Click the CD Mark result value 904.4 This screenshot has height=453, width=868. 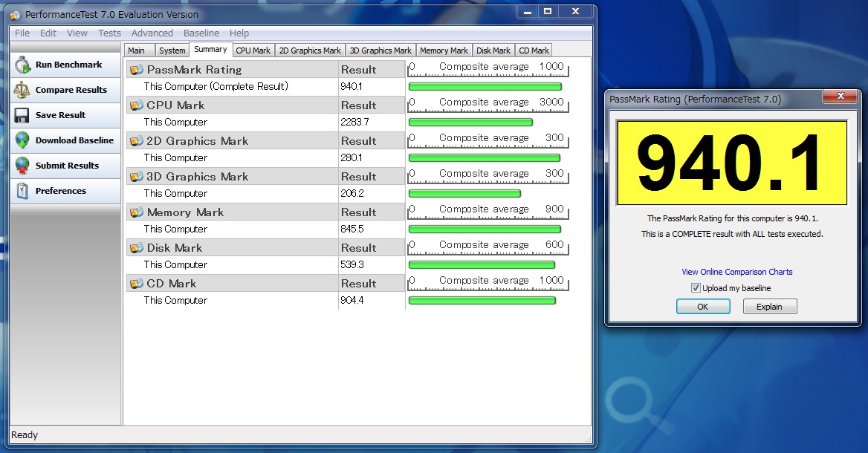pyautogui.click(x=352, y=300)
